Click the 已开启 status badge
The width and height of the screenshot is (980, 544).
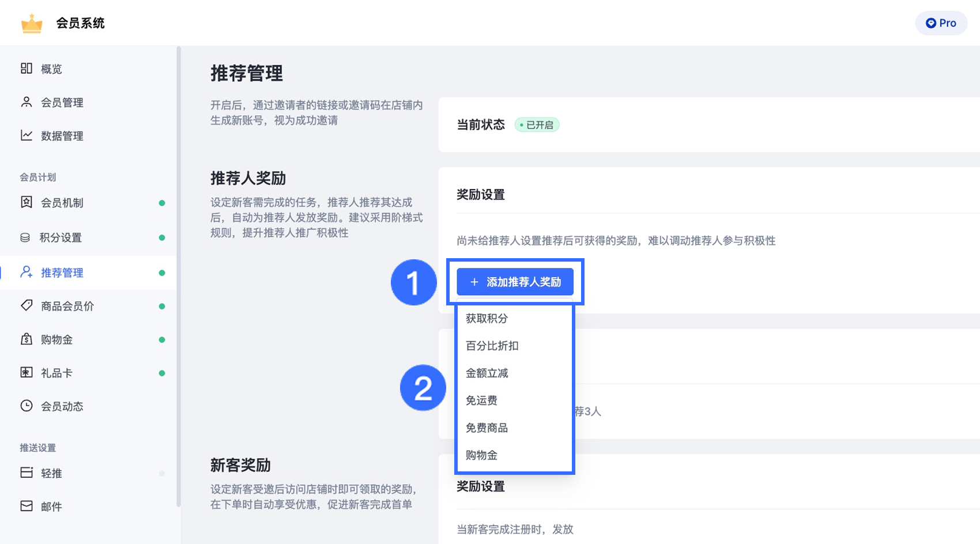coord(537,124)
